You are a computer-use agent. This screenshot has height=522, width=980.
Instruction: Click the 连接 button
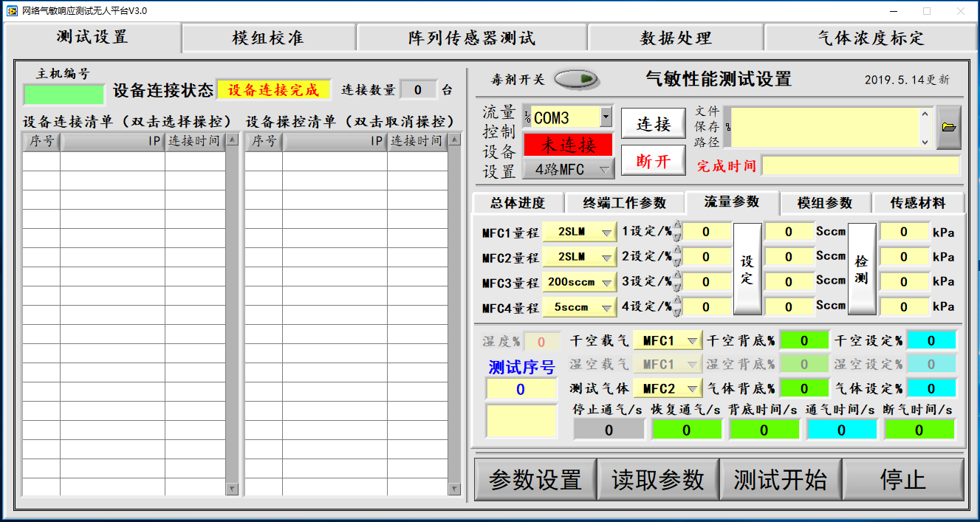coord(654,125)
